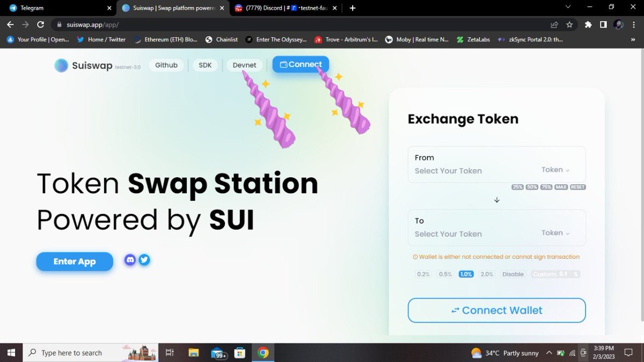The image size is (644, 362).
Task: Open the Discord icon link beside Enter App
Action: pos(130,260)
